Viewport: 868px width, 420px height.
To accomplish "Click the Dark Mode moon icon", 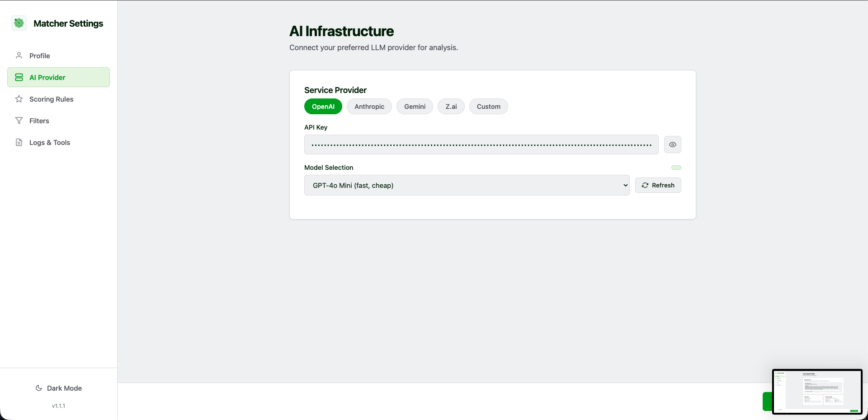I will (38, 388).
